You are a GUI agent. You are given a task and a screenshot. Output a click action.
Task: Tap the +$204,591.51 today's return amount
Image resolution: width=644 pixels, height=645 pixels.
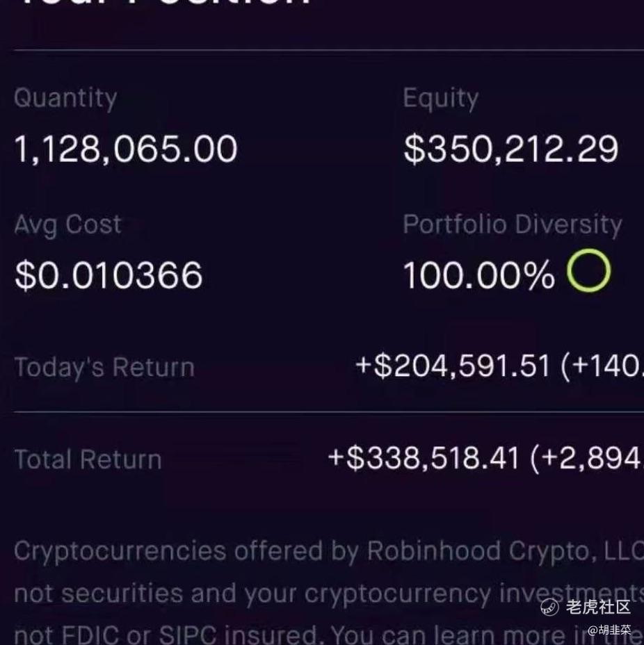(x=453, y=366)
